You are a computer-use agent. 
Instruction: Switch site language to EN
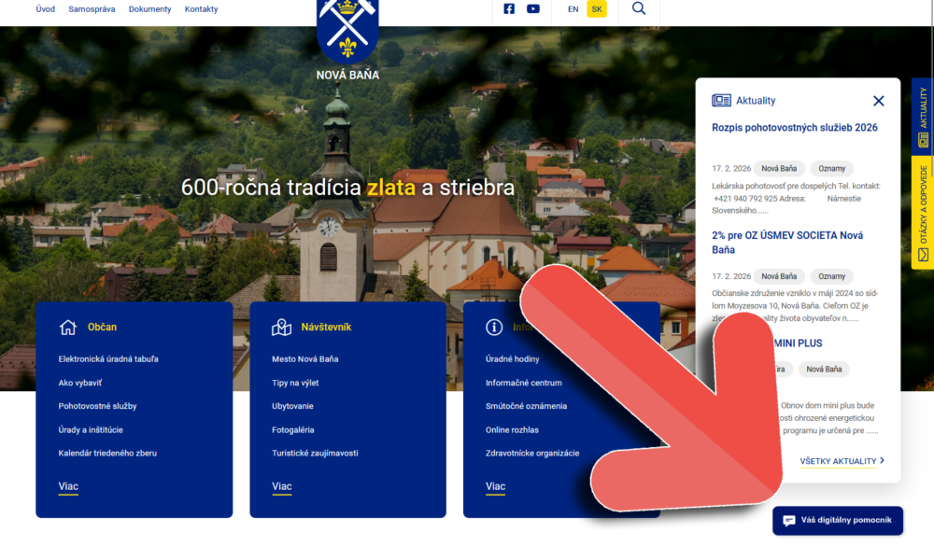[573, 8]
